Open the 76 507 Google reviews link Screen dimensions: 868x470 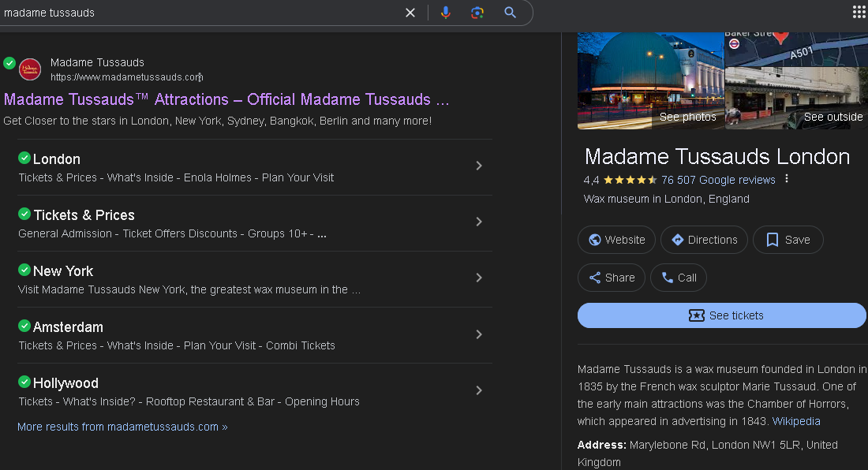(x=718, y=180)
